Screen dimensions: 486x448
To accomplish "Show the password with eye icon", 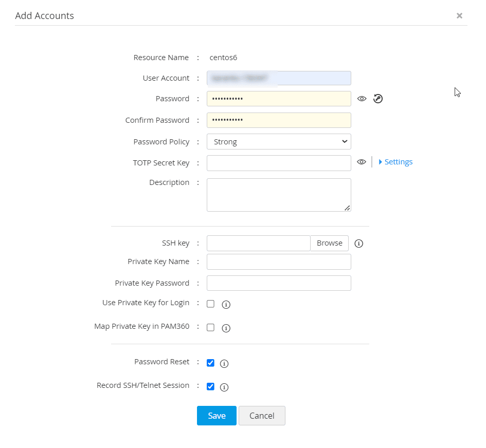I will click(x=362, y=99).
